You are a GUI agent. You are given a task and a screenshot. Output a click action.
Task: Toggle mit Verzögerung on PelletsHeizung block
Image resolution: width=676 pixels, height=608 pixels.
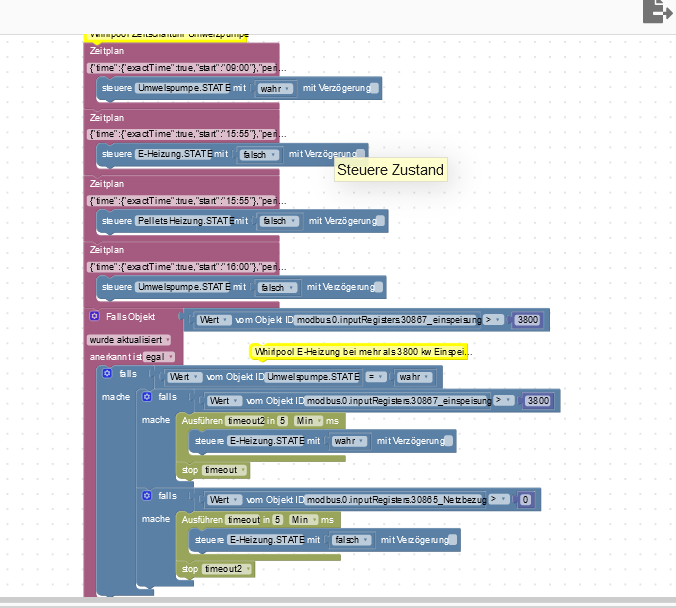381,221
